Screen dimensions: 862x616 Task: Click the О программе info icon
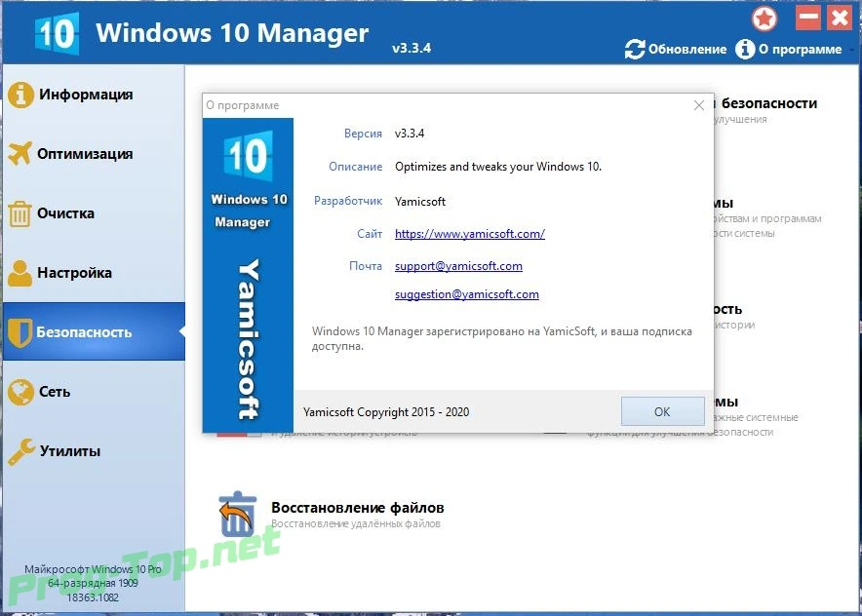click(x=745, y=49)
